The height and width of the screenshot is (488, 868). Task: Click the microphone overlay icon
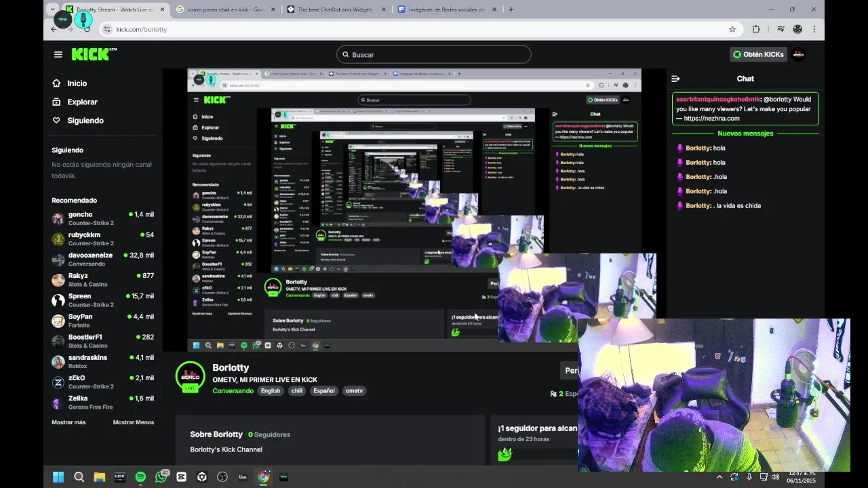tap(83, 20)
